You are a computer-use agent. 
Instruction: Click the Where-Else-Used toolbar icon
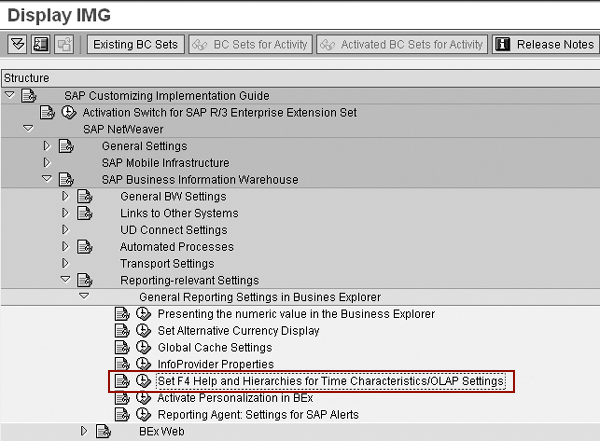click(x=41, y=44)
